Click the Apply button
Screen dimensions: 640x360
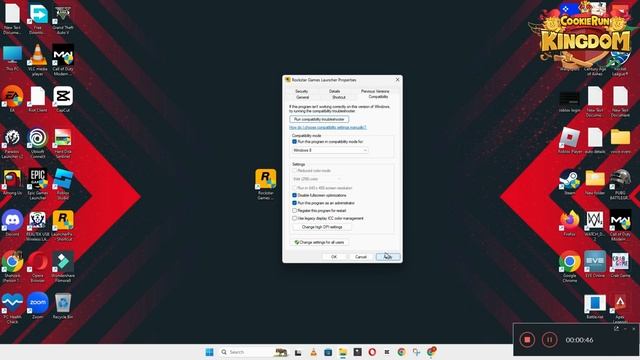pyautogui.click(x=388, y=257)
